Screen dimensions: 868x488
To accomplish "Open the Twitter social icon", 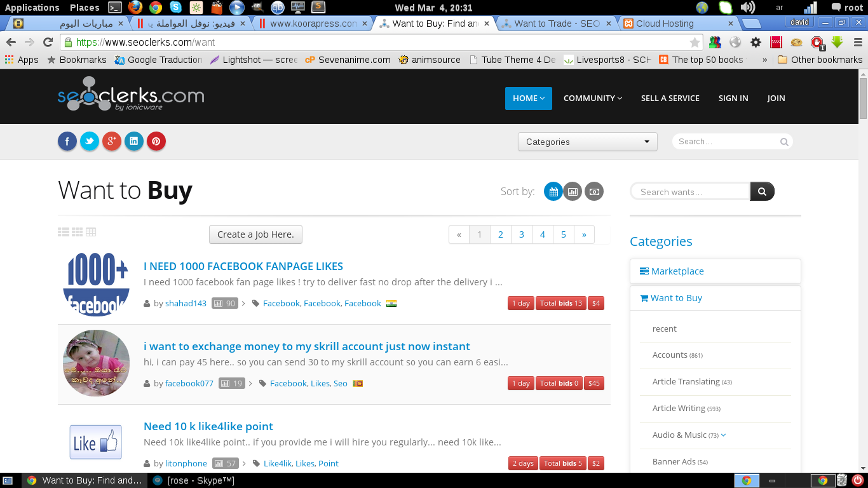I will pyautogui.click(x=90, y=141).
